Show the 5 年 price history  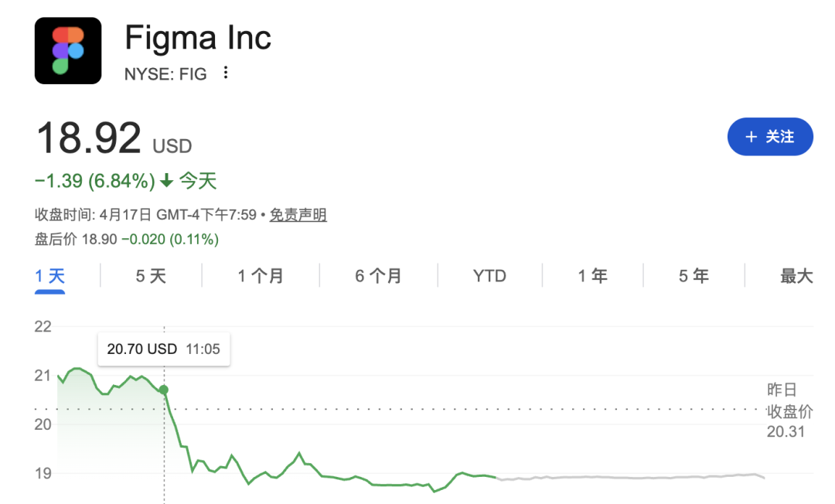(x=694, y=276)
